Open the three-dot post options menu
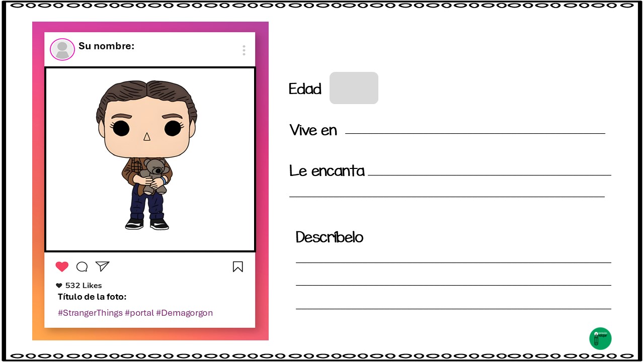This screenshot has height=362, width=644. tap(244, 50)
